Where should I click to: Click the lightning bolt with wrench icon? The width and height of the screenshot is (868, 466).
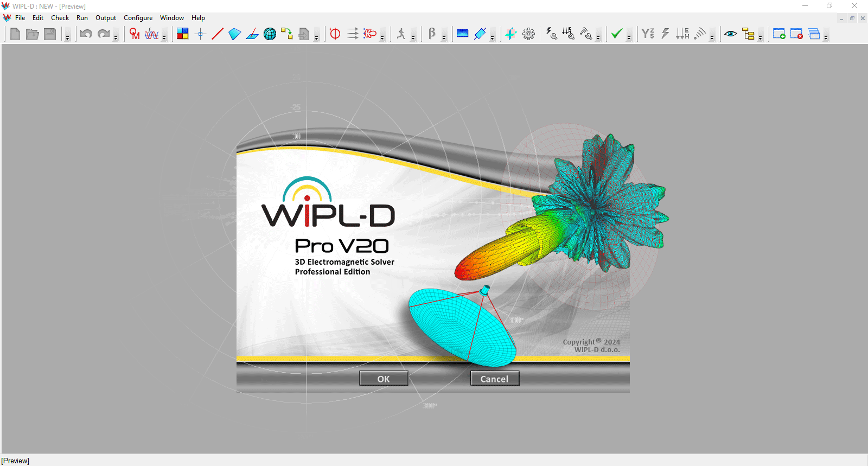(x=551, y=34)
